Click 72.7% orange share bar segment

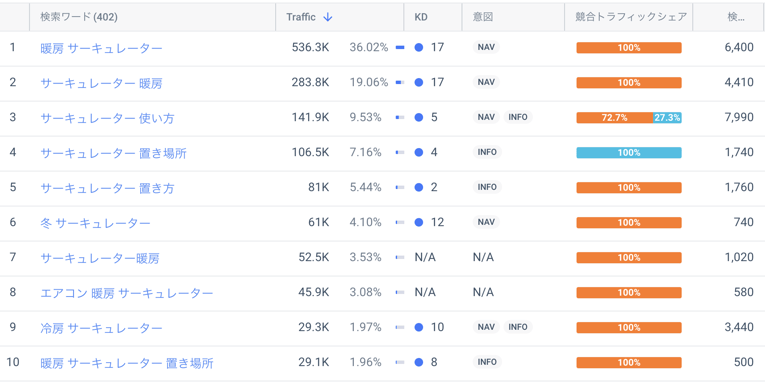tap(615, 118)
